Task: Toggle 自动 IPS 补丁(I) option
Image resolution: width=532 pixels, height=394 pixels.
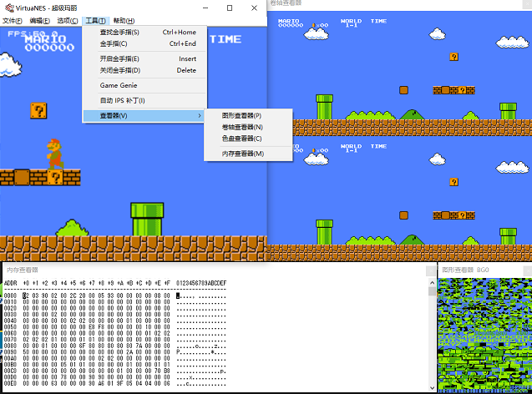Action: (x=144, y=100)
